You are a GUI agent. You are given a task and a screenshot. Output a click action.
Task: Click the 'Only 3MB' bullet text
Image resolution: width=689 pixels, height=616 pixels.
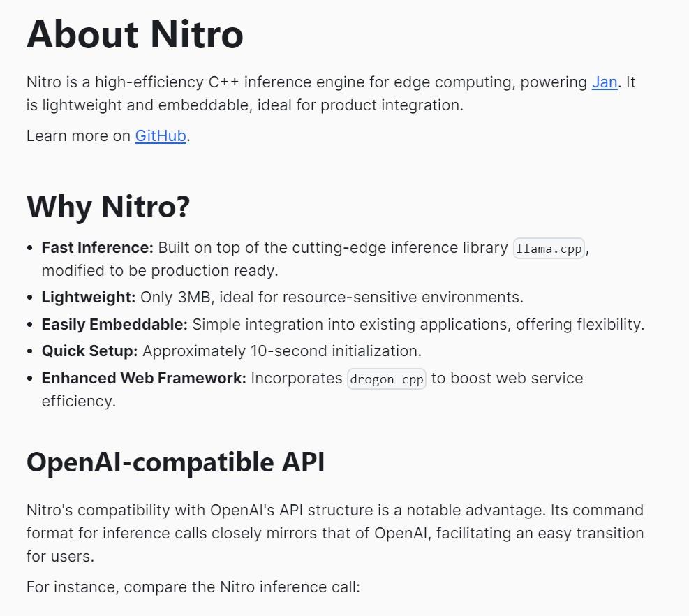pos(331,298)
